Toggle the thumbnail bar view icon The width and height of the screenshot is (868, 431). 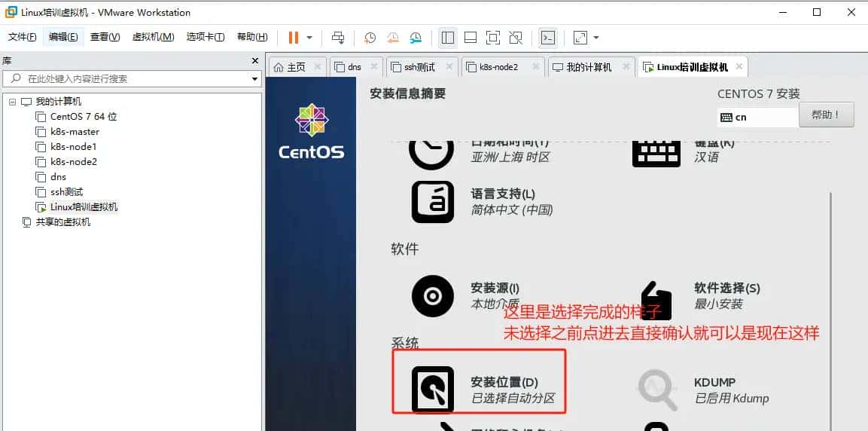point(471,38)
